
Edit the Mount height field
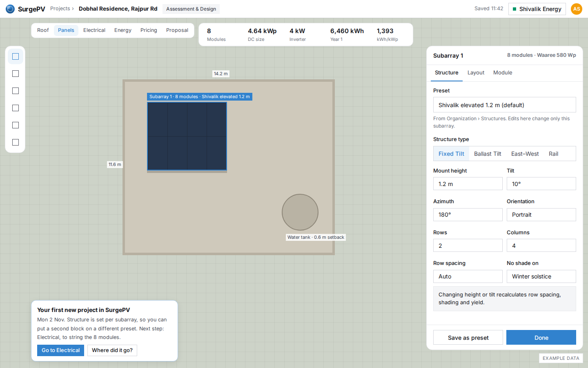[468, 184]
